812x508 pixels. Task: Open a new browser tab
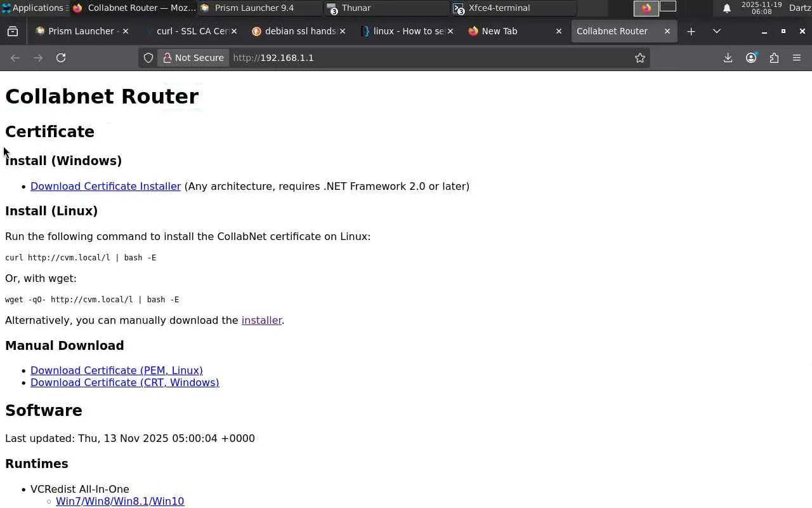coord(691,31)
